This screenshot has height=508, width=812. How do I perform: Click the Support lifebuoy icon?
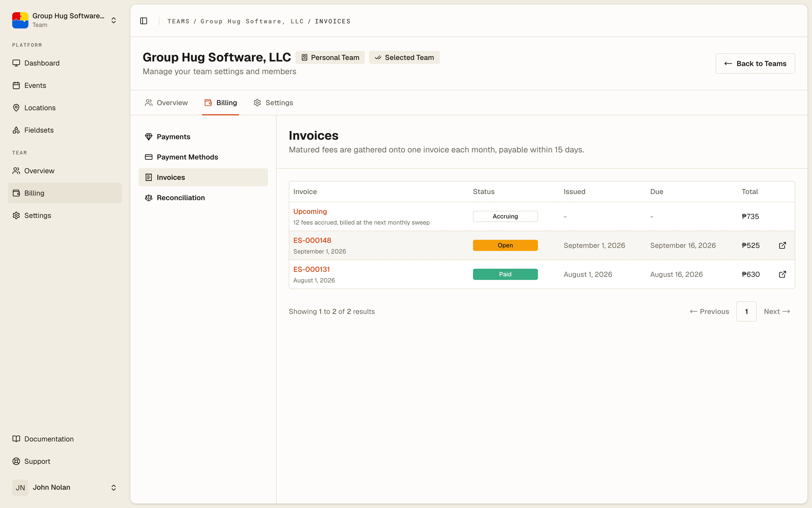[x=16, y=461]
